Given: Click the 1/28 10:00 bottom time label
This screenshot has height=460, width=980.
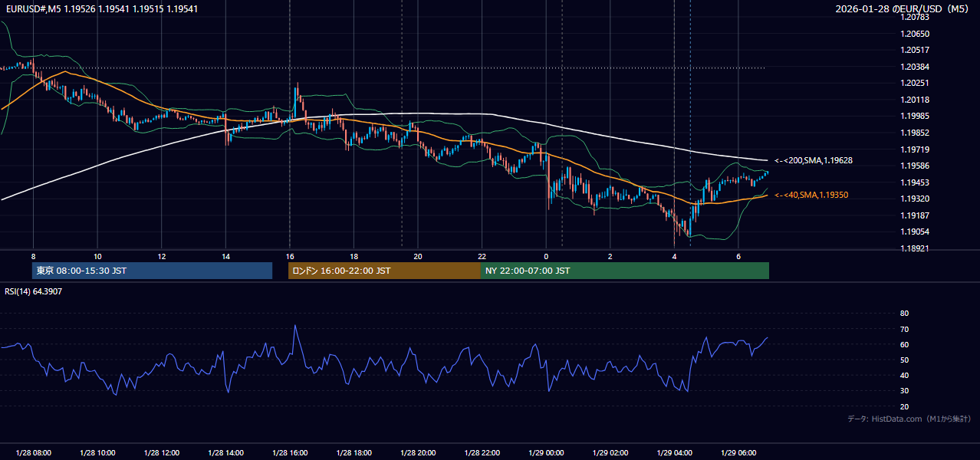Looking at the screenshot, I should tap(97, 452).
